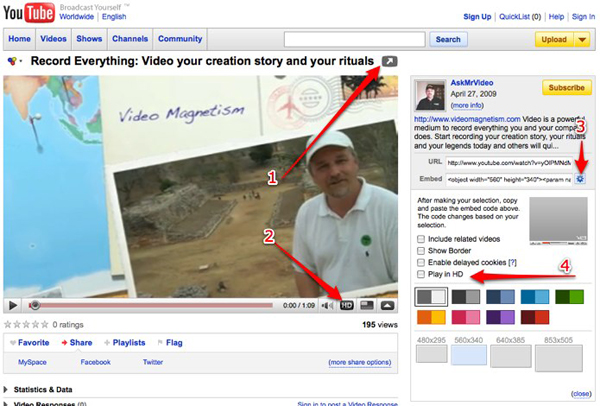This screenshot has width=600, height=406.
Task: Tick the Play in HD checkbox
Action: coord(421,273)
